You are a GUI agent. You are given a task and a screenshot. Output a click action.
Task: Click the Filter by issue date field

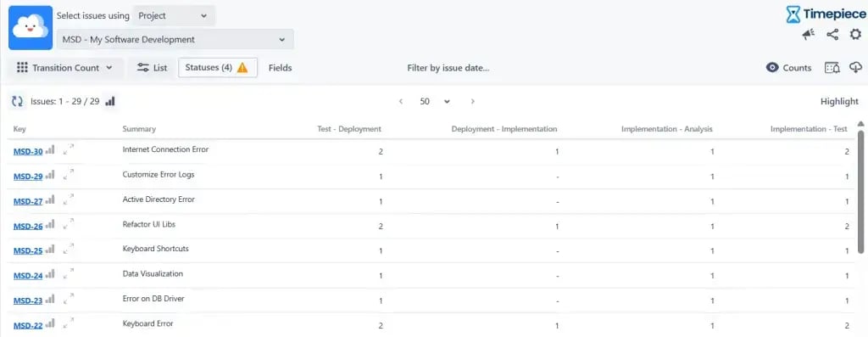(x=448, y=68)
